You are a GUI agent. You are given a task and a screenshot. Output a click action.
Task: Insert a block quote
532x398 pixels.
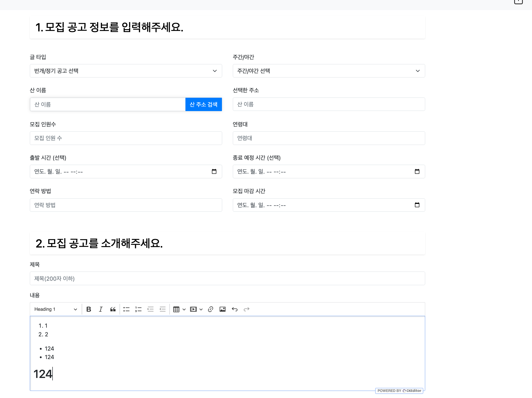(x=113, y=309)
